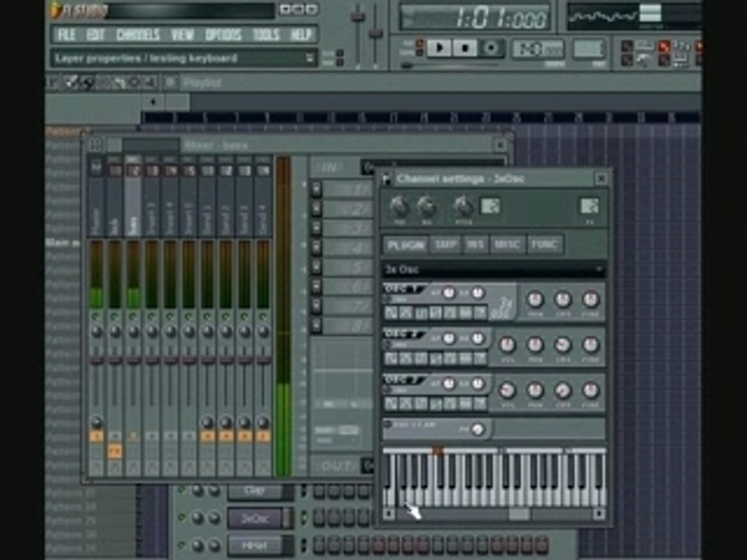The image size is (747, 560).
Task: Switch to the FUNC tab in Channel settings
Action: 545,245
